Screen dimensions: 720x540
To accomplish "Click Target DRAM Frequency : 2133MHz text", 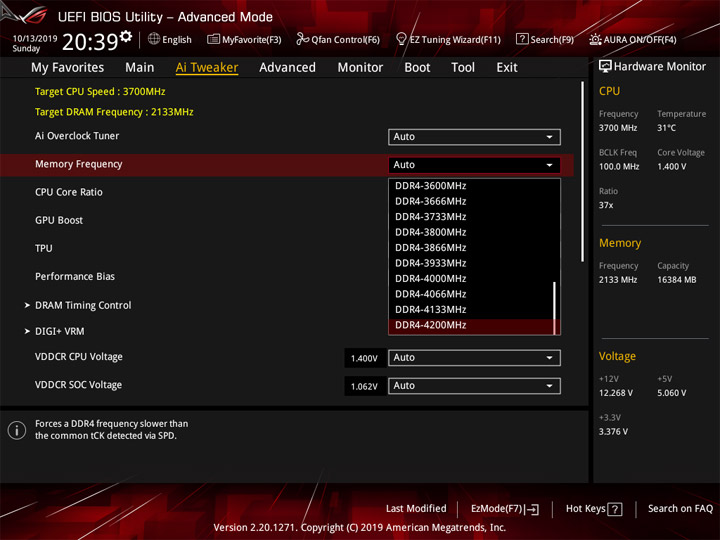I will click(114, 112).
